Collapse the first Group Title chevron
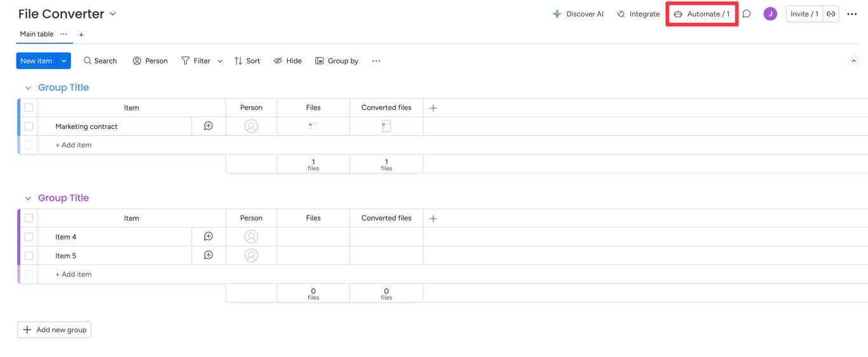 point(28,88)
